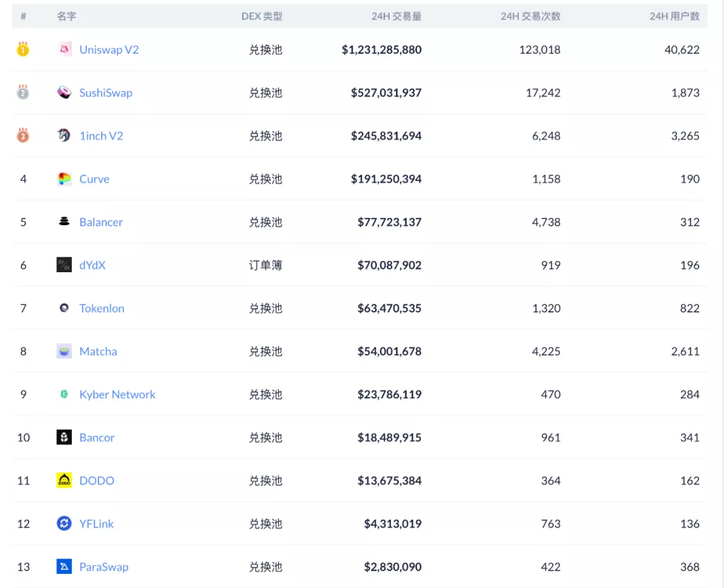This screenshot has width=724, height=588.
Task: Click the DEX 类型 column header
Action: [x=261, y=16]
